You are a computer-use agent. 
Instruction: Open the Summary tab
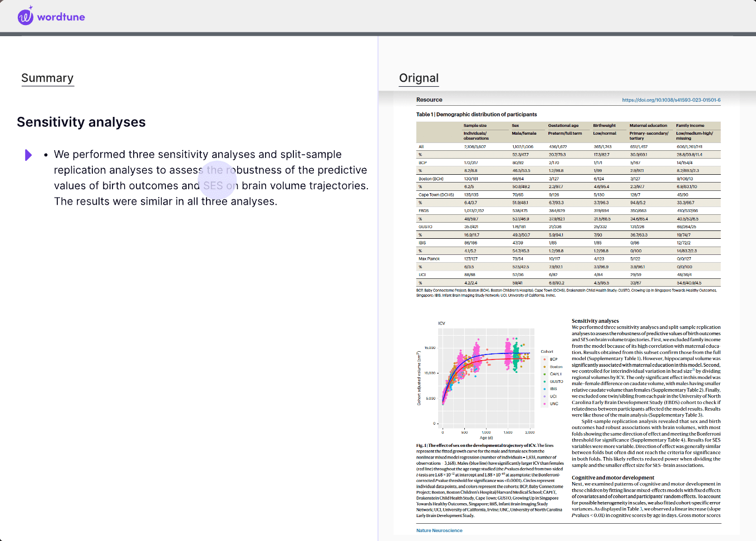[x=47, y=78]
